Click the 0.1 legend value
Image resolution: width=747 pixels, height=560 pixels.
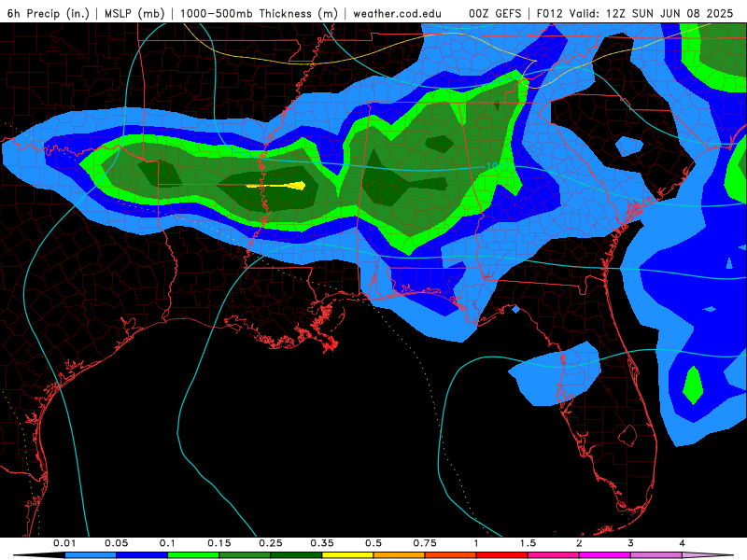click(168, 543)
